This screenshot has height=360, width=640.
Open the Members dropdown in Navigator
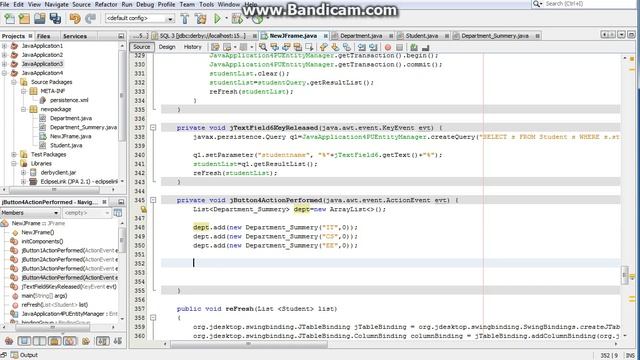coord(30,213)
